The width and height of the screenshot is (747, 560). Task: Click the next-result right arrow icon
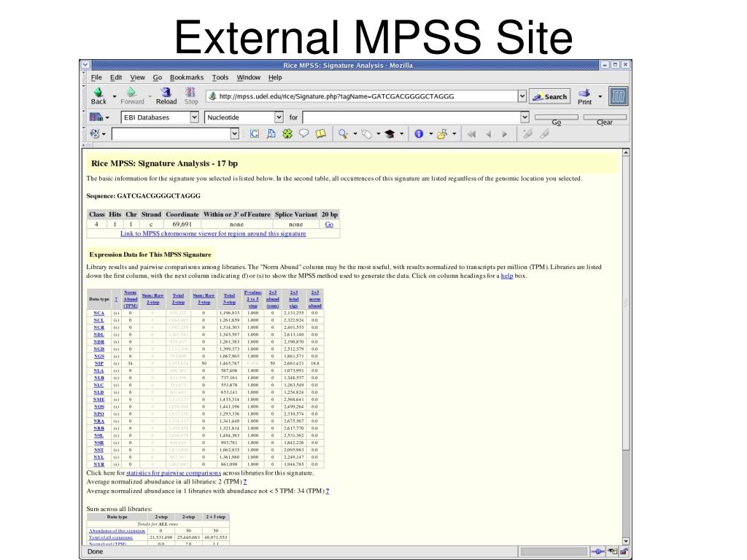click(505, 134)
